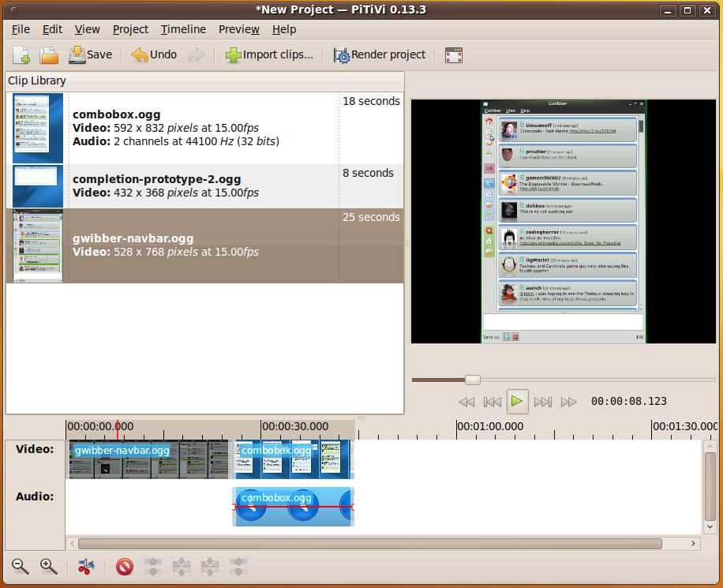Jump to the end of the timeline

[543, 403]
